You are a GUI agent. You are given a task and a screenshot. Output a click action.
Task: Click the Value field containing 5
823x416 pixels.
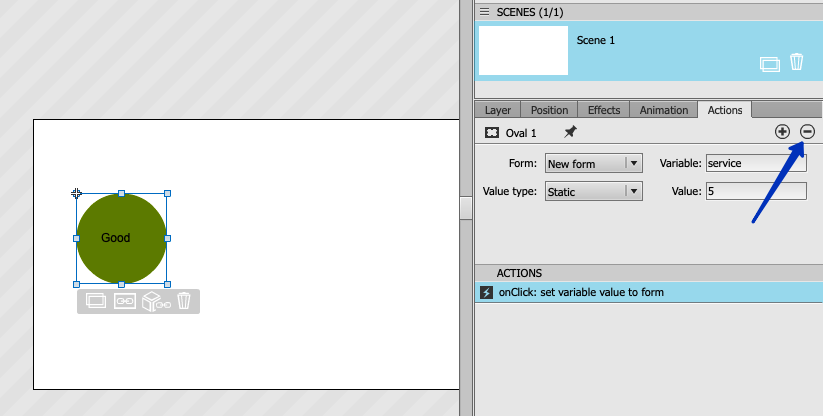tap(756, 191)
